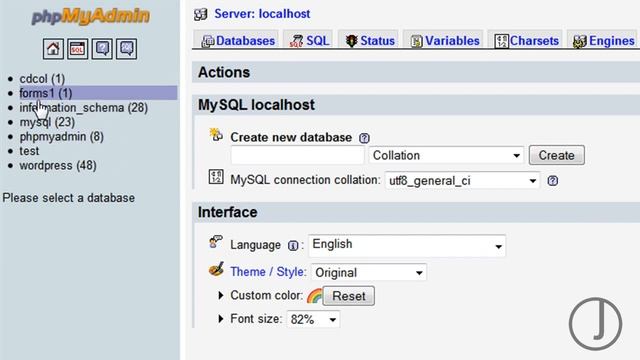Select the cdcol database
640x360 pixels.
(x=42, y=79)
